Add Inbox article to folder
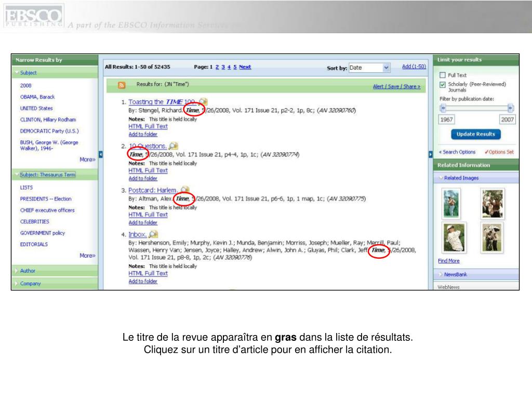 click(143, 281)
